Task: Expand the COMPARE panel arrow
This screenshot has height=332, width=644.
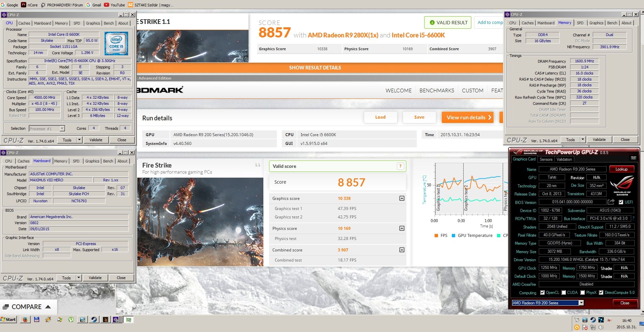Action: pos(48,307)
